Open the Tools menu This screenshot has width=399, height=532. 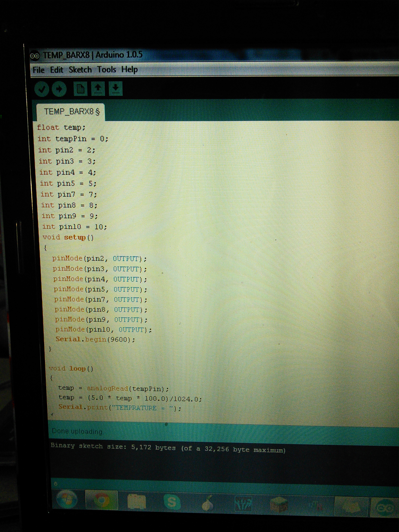click(x=107, y=70)
